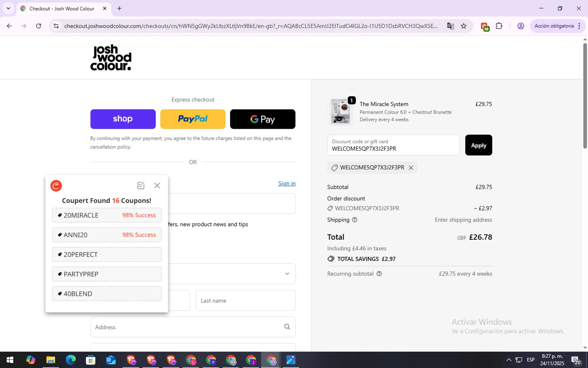The height and width of the screenshot is (368, 588).
Task: Open Outlook from taskbar
Action: click(x=111, y=360)
